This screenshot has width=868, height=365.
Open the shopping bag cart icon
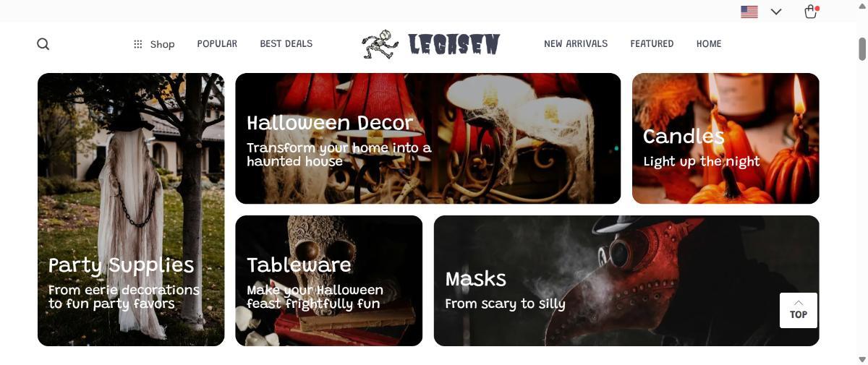pyautogui.click(x=811, y=12)
